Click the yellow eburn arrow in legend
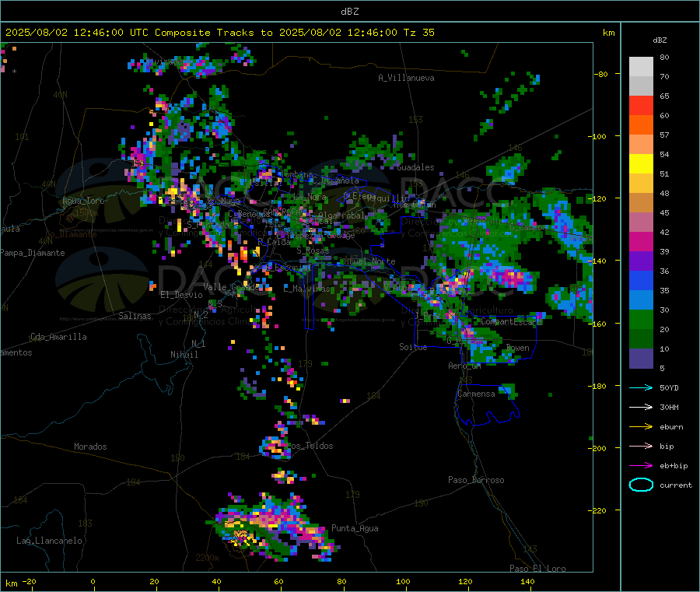 (x=641, y=427)
